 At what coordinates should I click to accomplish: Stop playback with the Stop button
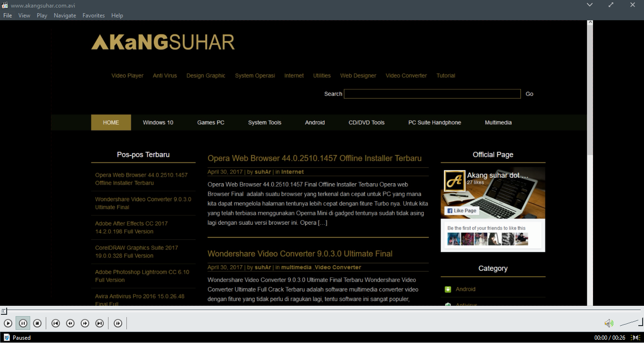tap(37, 323)
